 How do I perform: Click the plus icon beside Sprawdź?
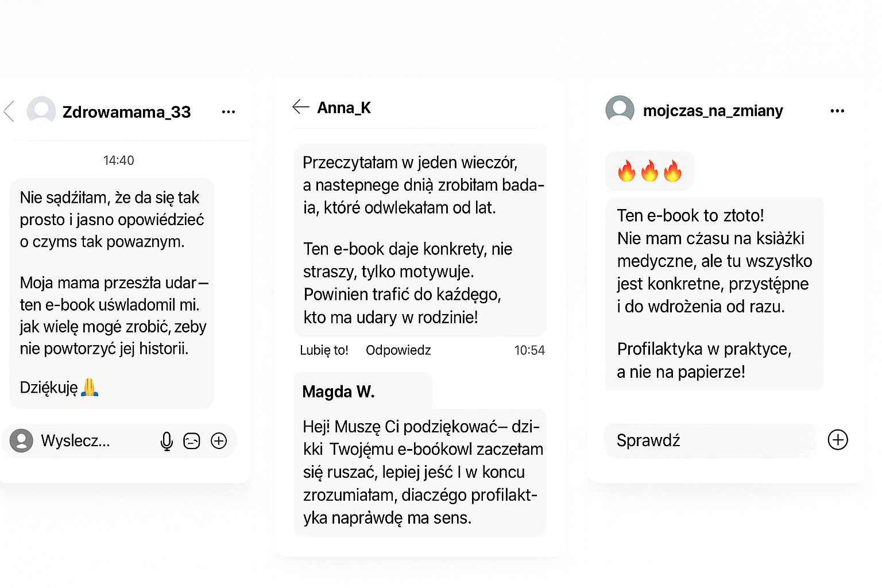(x=838, y=440)
